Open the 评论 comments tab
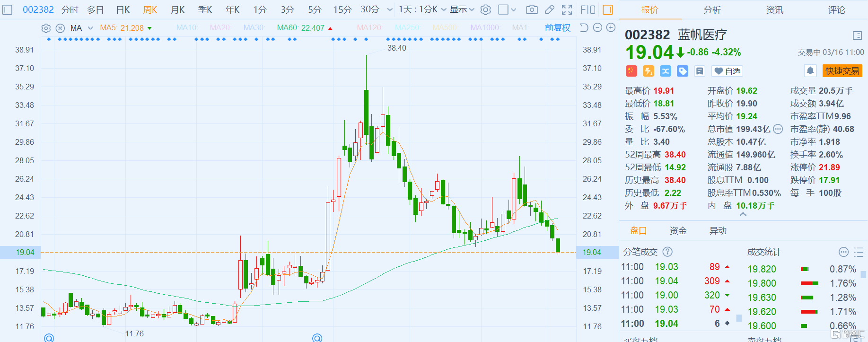Viewport: 868px width, 342px height. [837, 9]
